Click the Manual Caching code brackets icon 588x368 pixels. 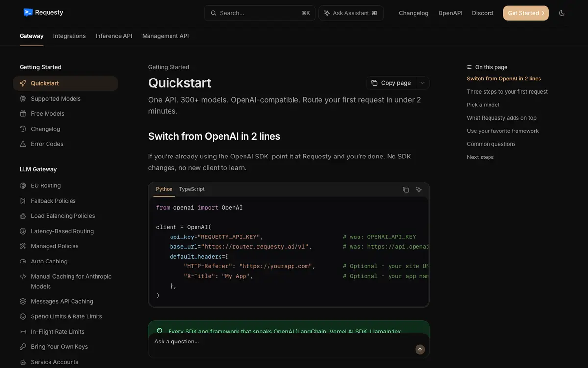coord(23,277)
